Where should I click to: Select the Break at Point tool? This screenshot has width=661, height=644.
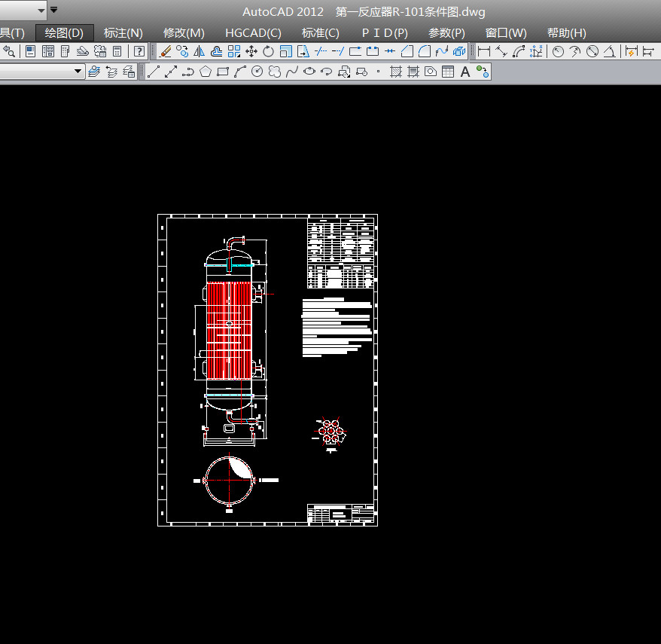pos(355,51)
